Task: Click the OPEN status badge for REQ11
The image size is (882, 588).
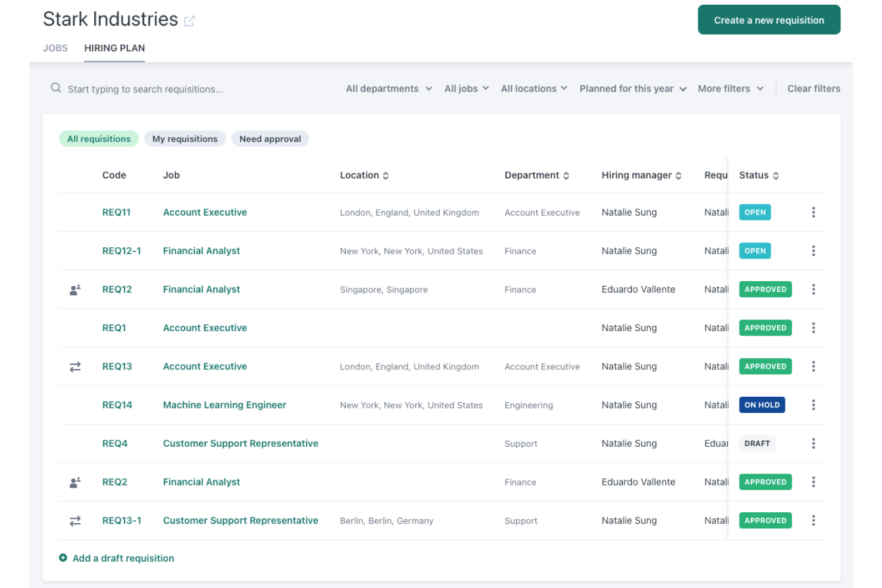Action: click(x=755, y=212)
